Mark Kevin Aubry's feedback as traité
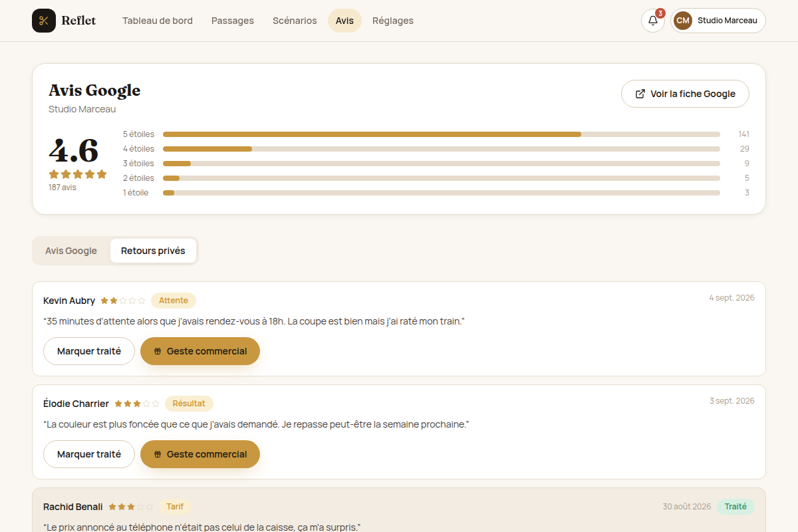The height and width of the screenshot is (532, 798). tap(89, 351)
